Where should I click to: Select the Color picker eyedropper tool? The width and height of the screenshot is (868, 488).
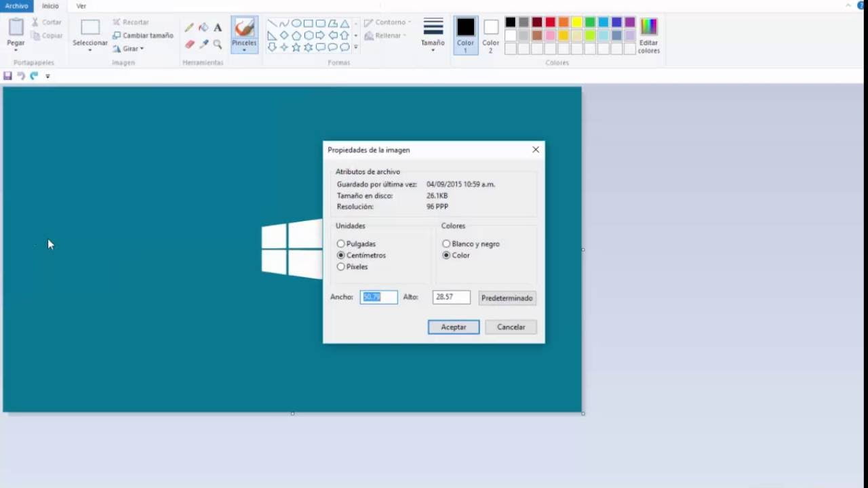(x=203, y=44)
